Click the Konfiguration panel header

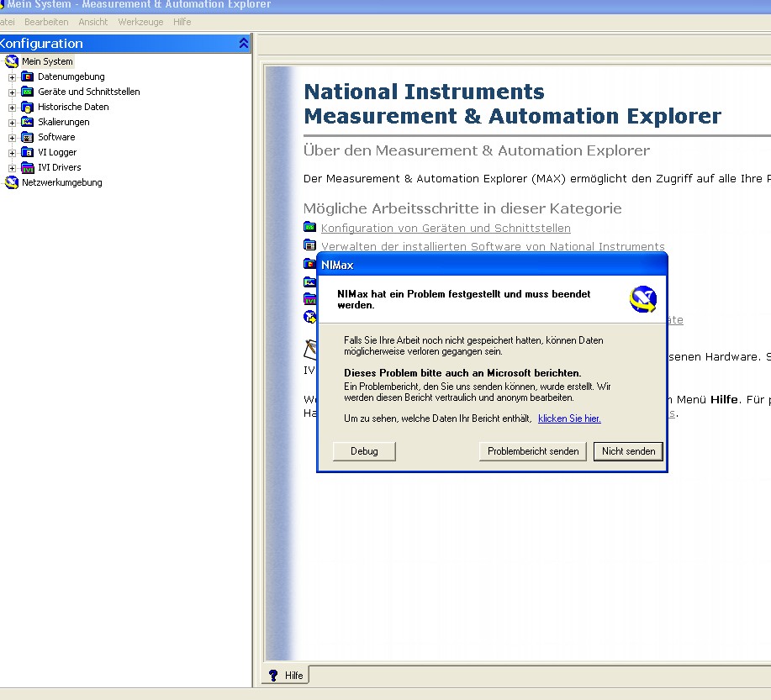tap(125, 43)
